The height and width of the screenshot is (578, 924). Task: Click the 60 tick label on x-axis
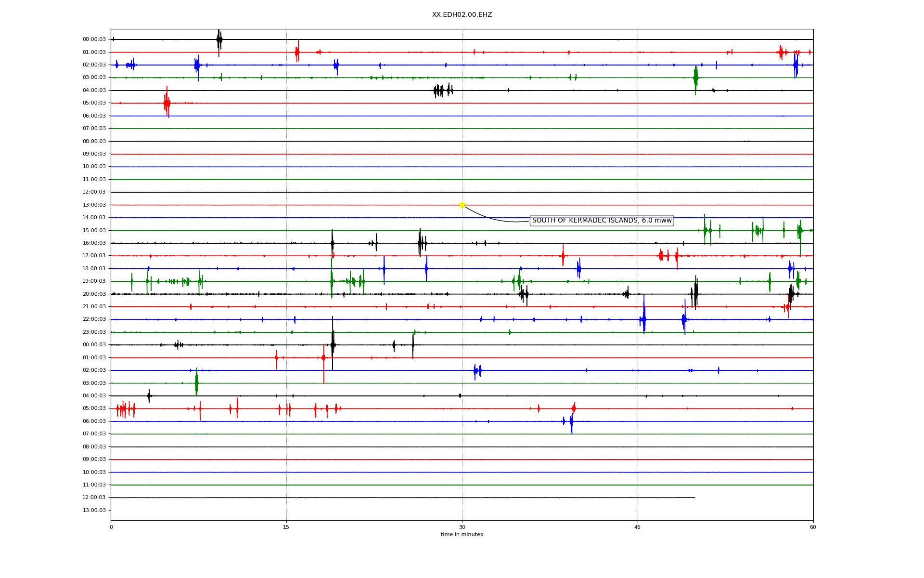(x=813, y=527)
